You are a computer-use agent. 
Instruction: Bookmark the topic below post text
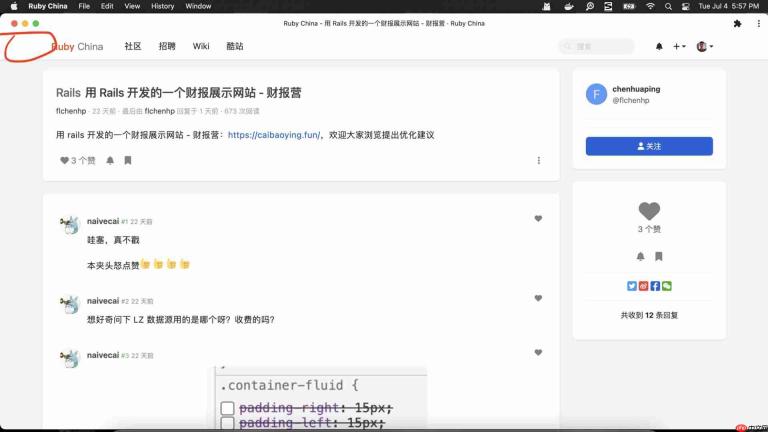click(128, 160)
